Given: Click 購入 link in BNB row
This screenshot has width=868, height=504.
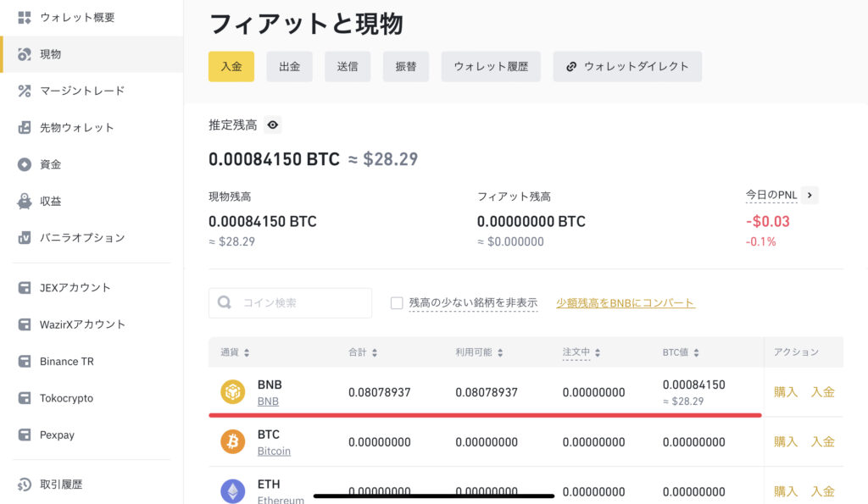Looking at the screenshot, I should tap(786, 391).
